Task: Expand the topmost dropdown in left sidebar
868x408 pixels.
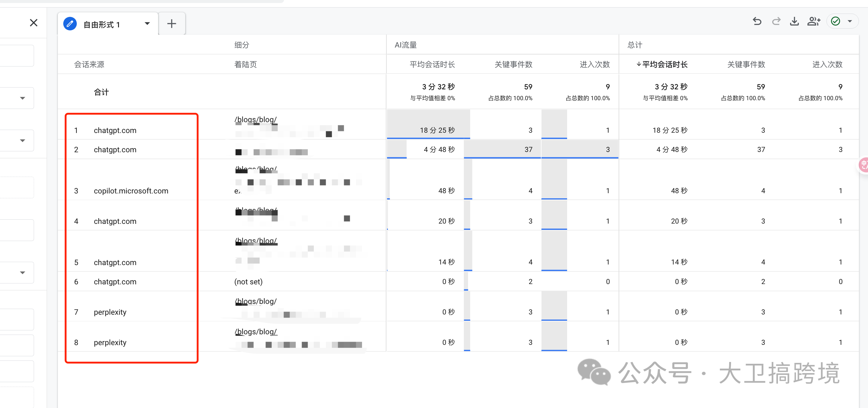Action: (22, 97)
